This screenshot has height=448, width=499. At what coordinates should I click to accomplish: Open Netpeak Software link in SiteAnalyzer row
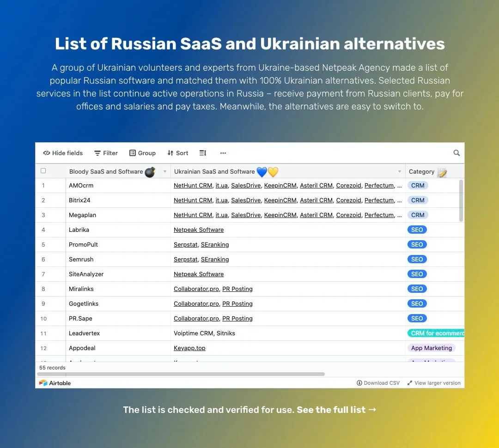tap(199, 274)
